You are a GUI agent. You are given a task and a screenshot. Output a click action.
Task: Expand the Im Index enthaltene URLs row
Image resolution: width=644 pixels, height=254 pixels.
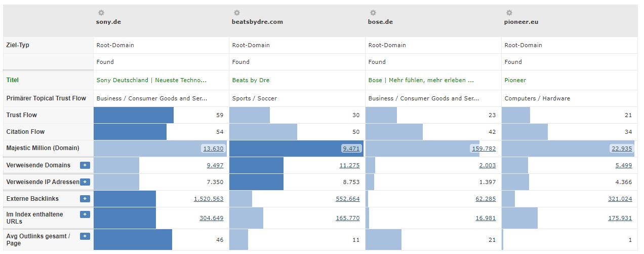click(x=85, y=214)
